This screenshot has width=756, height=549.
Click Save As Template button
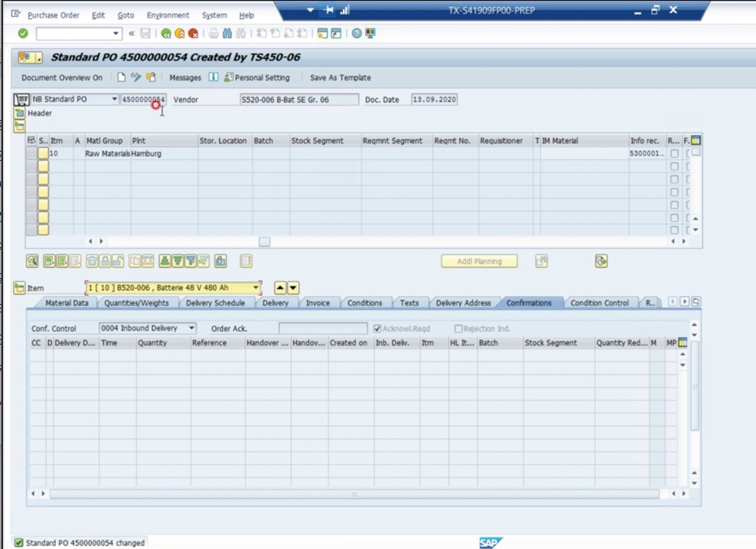[341, 77]
